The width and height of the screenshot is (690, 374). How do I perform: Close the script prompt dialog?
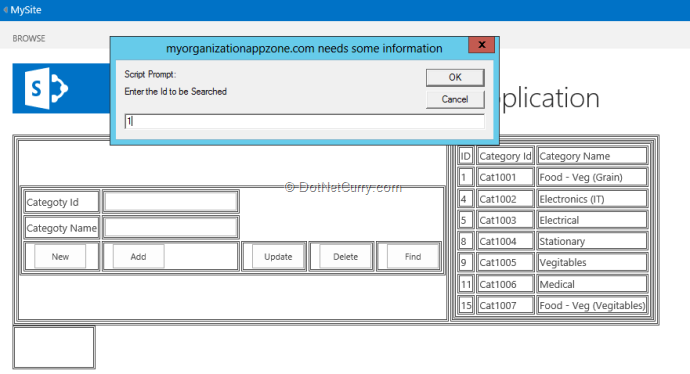(x=481, y=44)
